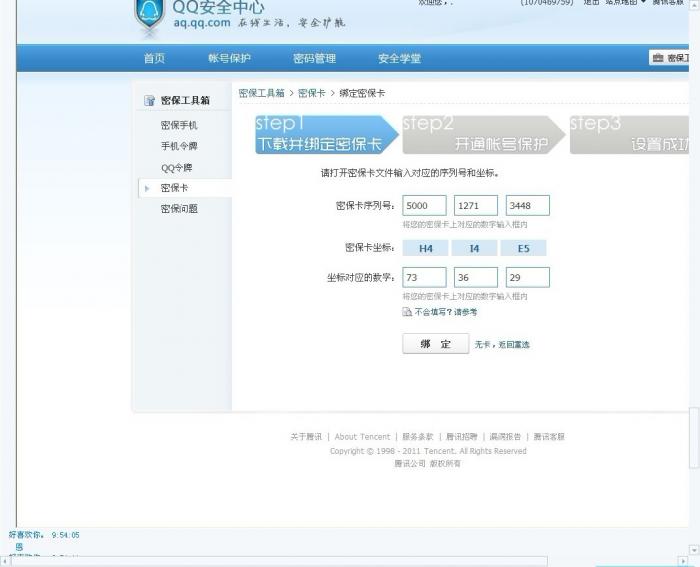The image size is (700, 567).
Task: Click the step1 下载并绑定密保卡 banner
Action: click(327, 135)
